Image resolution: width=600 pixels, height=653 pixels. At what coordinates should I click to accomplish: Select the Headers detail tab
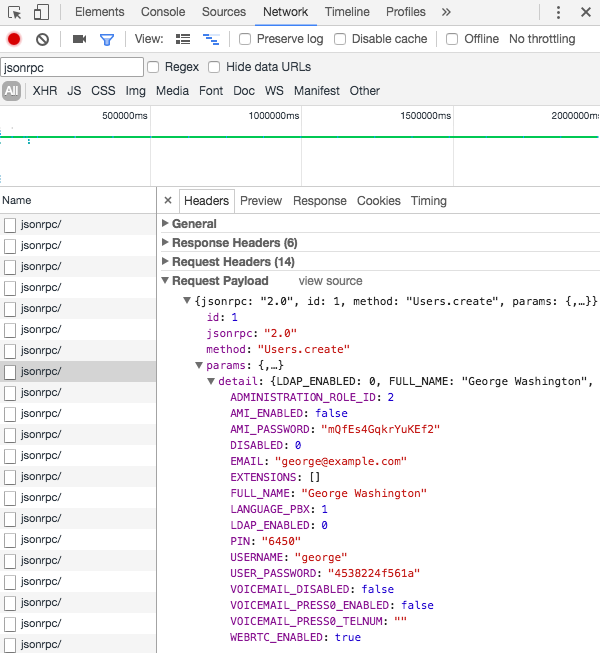tap(207, 201)
